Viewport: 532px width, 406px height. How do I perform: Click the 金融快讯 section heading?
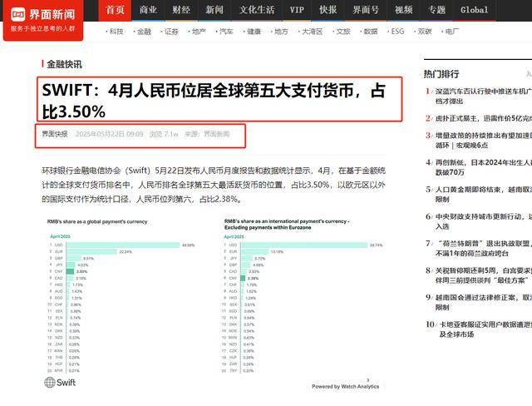[x=64, y=64]
